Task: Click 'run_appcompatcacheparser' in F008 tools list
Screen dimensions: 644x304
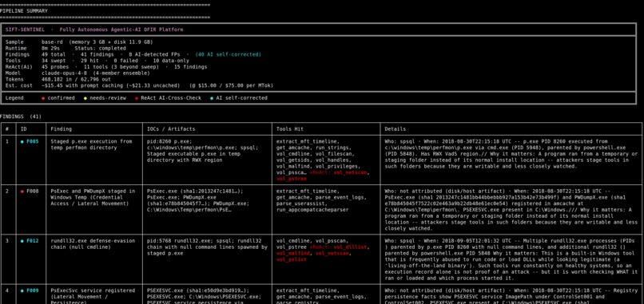Action: coord(312,210)
